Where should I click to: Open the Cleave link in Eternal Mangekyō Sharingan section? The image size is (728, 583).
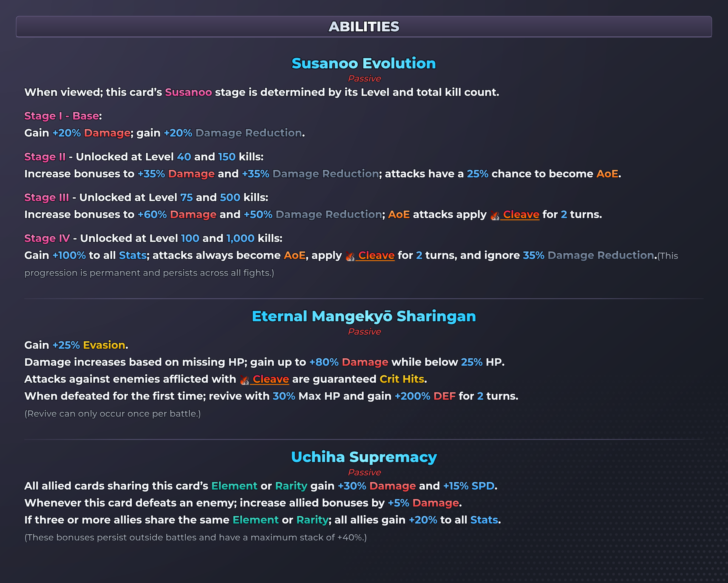click(271, 379)
